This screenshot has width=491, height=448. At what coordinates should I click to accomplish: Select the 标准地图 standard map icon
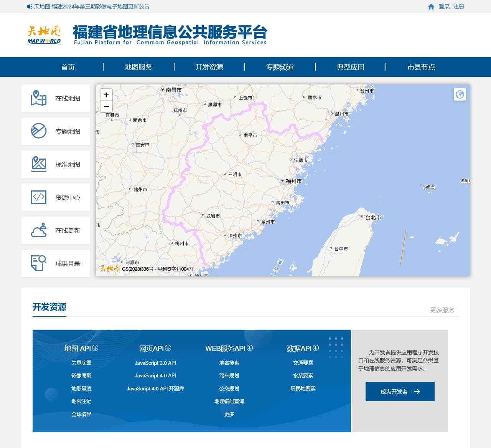coord(38,164)
